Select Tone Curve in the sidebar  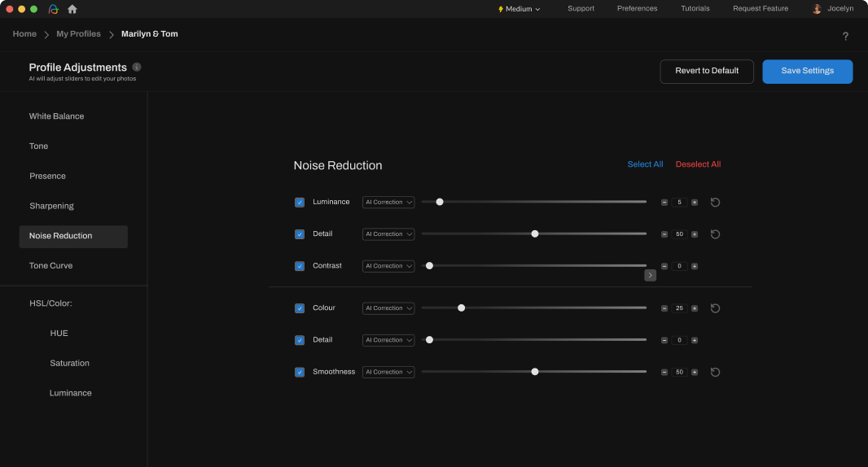(x=50, y=266)
